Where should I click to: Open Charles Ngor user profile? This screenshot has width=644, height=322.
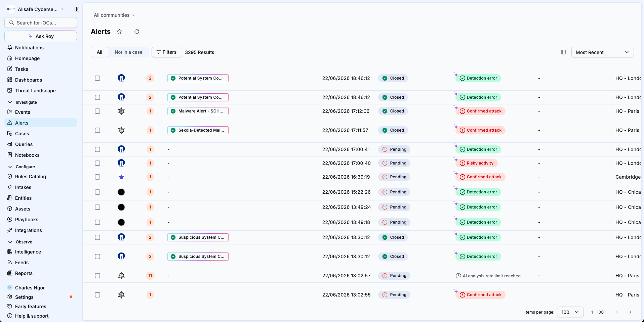click(40, 288)
